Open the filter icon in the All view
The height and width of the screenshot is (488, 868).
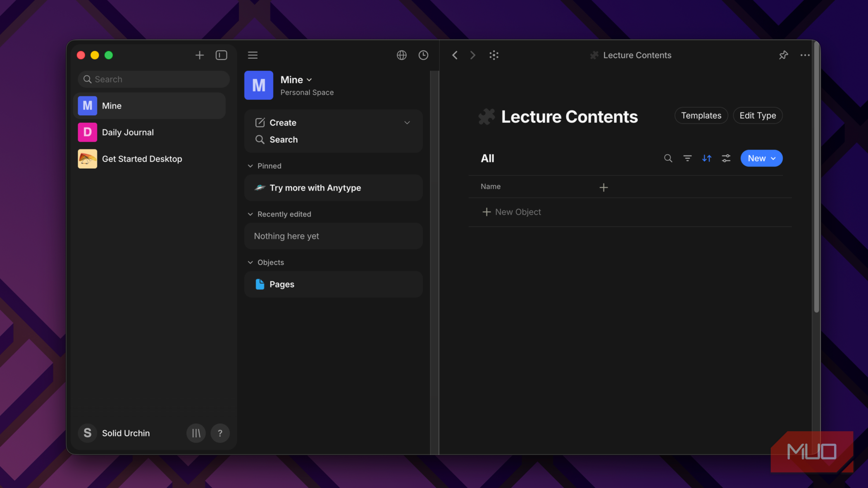point(687,158)
